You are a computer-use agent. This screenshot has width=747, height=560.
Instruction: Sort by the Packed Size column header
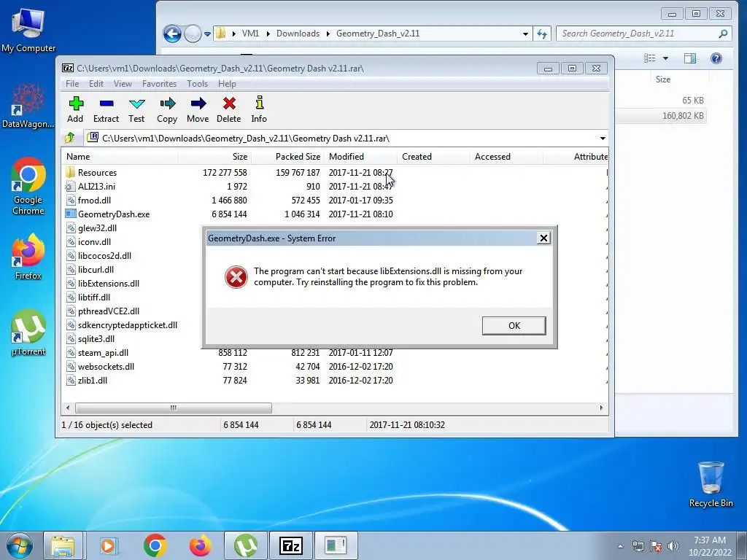click(287, 157)
